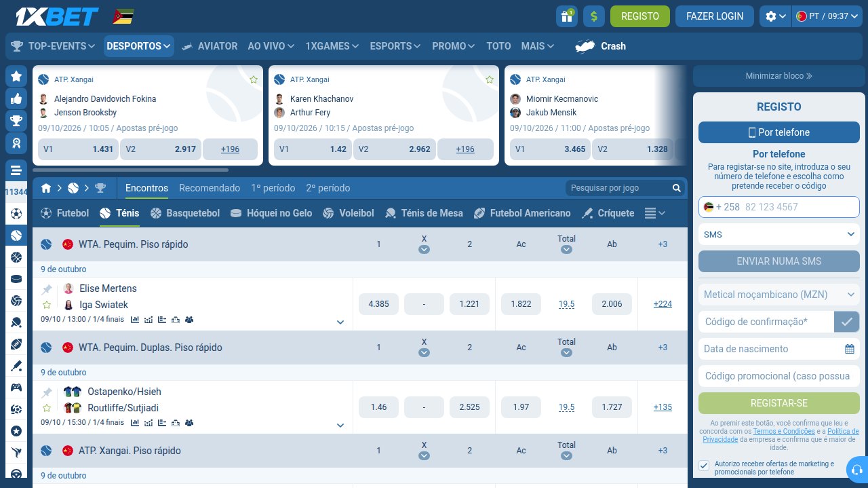This screenshot has height=488, width=868.
Task: Select the basketball icon in left sidebar
Action: [x=16, y=257]
